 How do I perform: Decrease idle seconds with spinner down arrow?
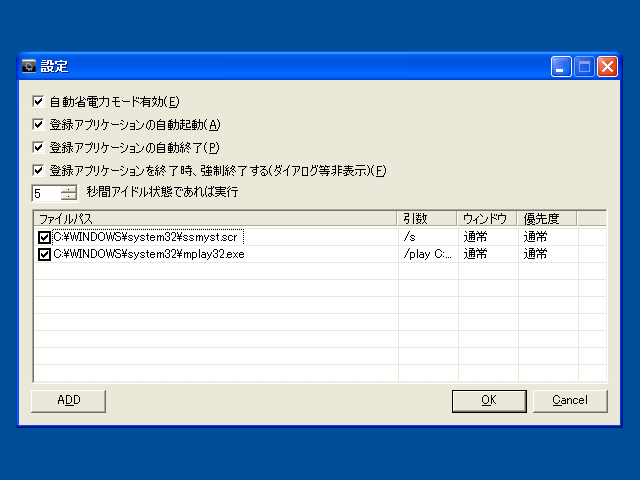(x=69, y=197)
